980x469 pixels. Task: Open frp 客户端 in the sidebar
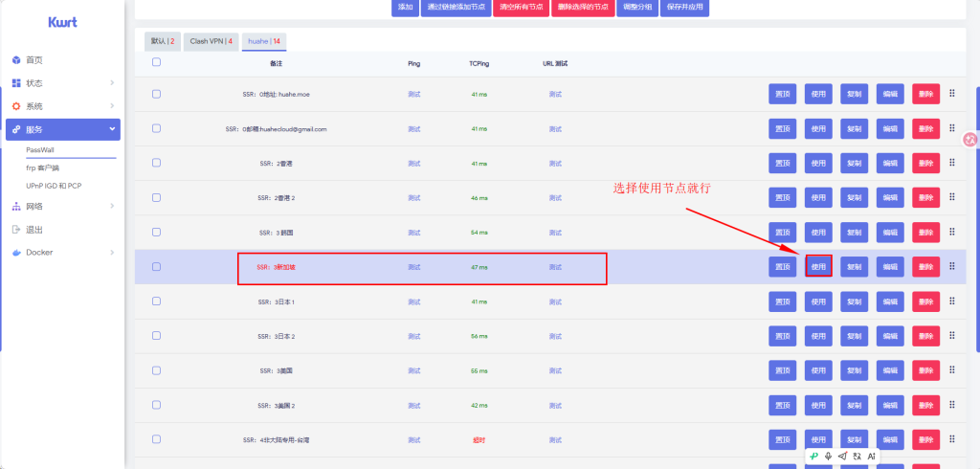tap(42, 168)
